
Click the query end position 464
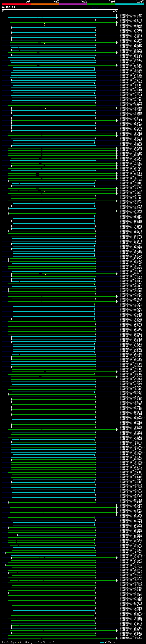(115, 11)
